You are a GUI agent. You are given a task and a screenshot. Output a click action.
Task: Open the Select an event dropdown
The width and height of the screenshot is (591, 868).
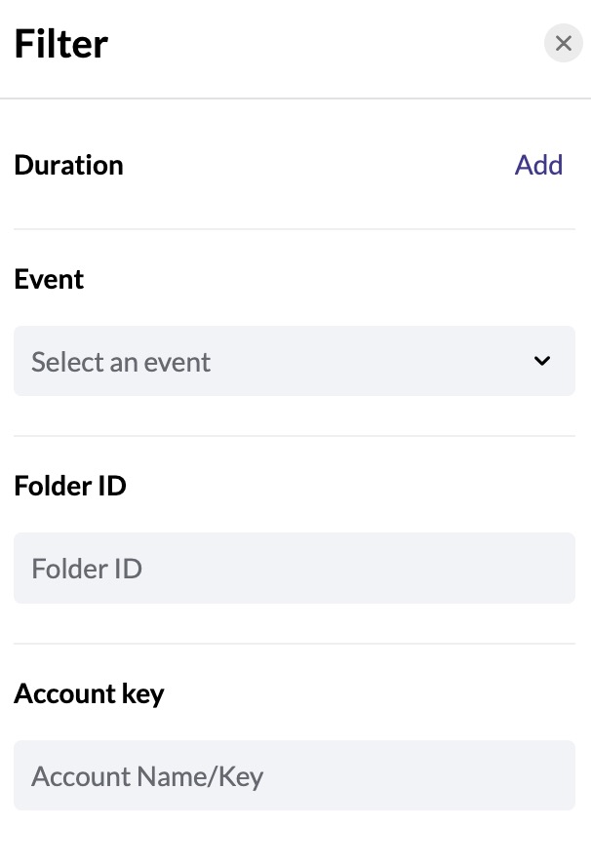pyautogui.click(x=295, y=361)
